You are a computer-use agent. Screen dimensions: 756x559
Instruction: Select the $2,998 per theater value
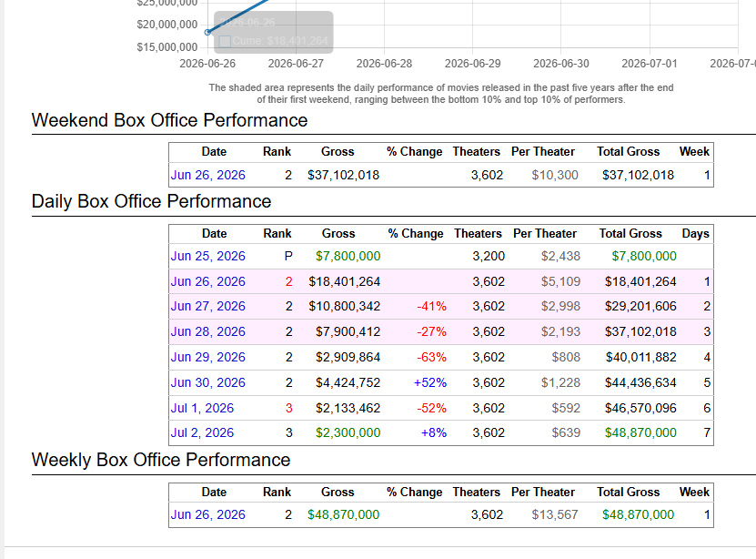pyautogui.click(x=560, y=306)
